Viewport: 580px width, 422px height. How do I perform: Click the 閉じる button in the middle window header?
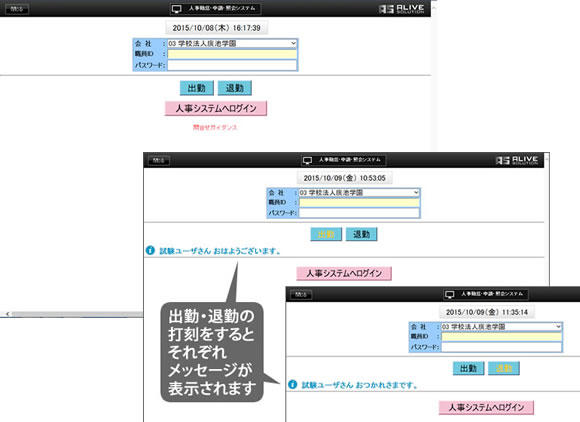pyautogui.click(x=159, y=161)
